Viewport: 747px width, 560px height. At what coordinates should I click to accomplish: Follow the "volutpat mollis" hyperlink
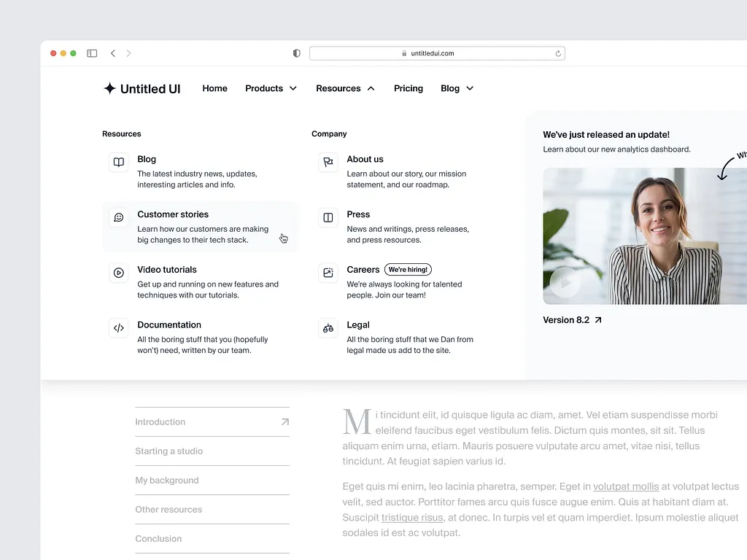tap(625, 486)
